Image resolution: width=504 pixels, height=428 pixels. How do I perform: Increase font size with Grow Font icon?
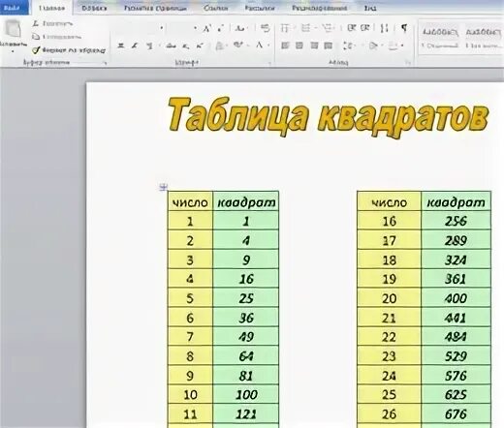tap(206, 28)
